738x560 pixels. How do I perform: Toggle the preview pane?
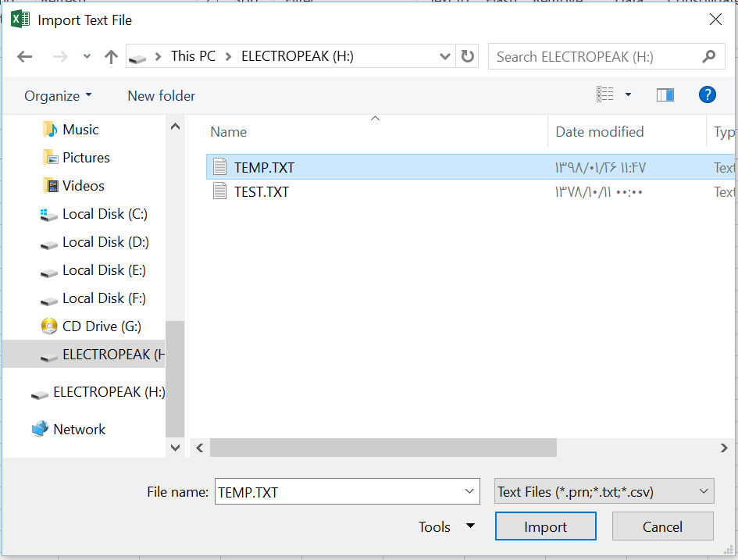(665, 94)
